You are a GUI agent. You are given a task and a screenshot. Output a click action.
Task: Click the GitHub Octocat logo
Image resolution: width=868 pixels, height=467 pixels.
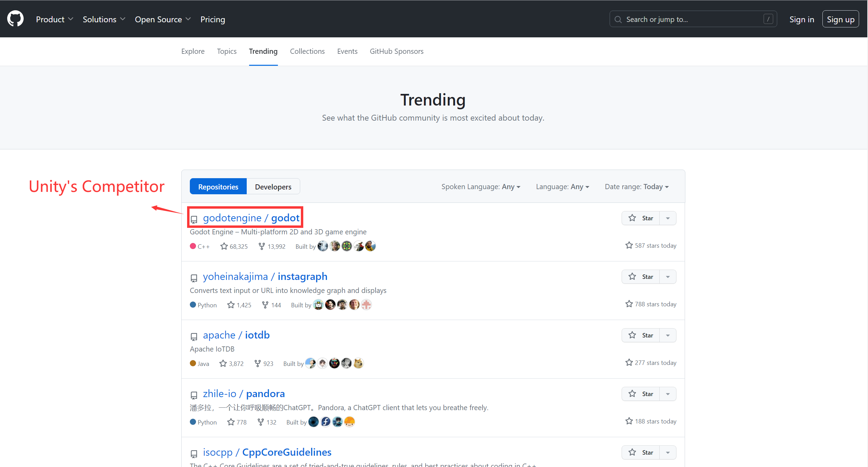pos(15,19)
